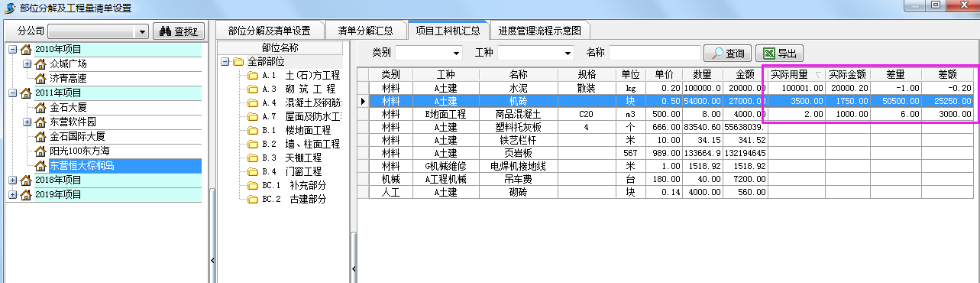Click folder icon of B.3 天棚工程

[x=253, y=158]
